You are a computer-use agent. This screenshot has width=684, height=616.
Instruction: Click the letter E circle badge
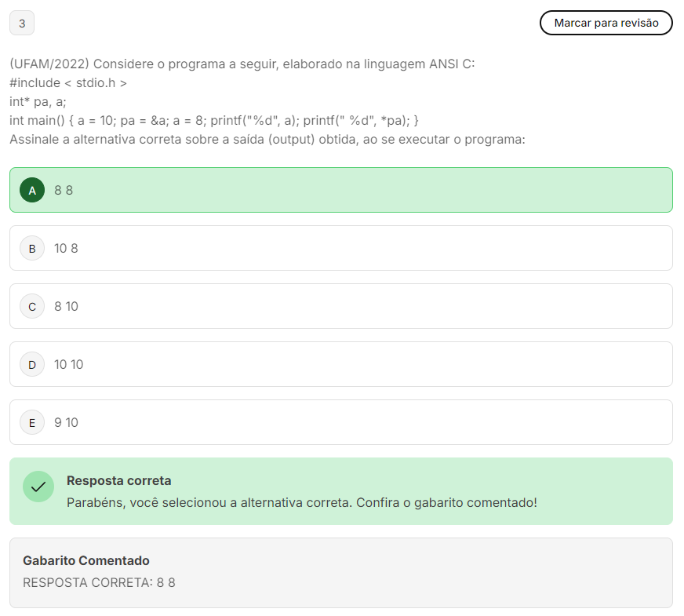32,422
